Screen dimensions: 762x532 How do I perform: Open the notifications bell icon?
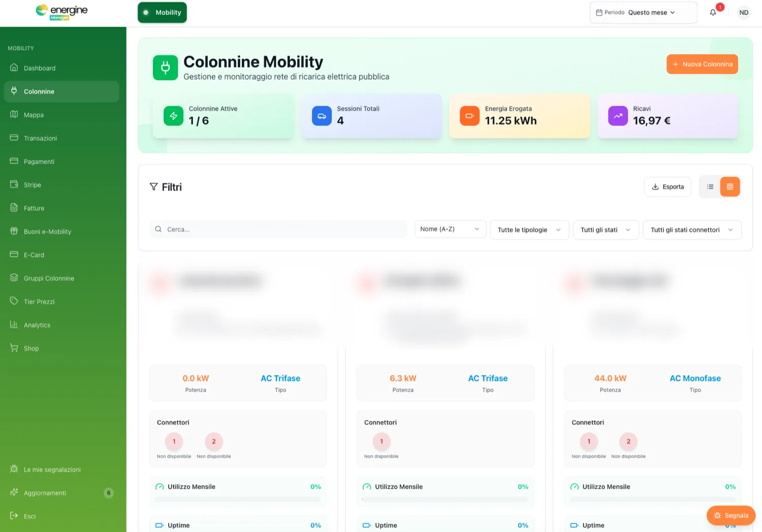coord(713,13)
